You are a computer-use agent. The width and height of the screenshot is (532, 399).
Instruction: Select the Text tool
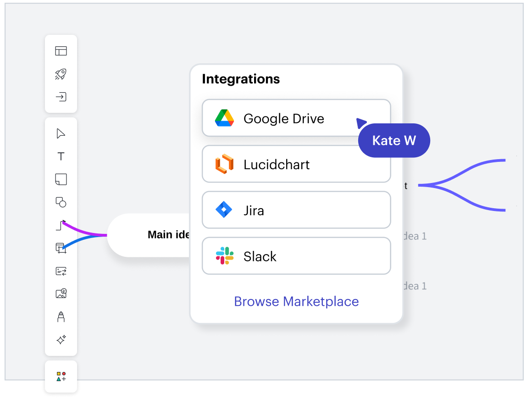click(61, 156)
